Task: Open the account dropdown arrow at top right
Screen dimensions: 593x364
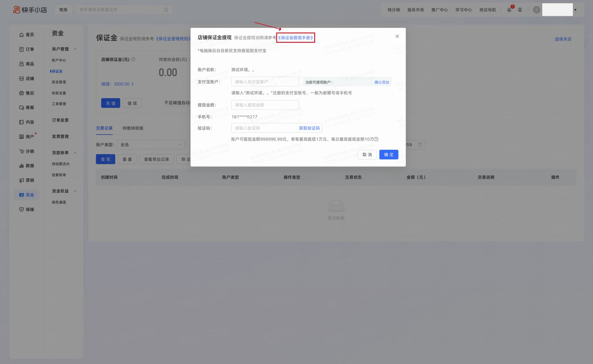Action: (576, 9)
